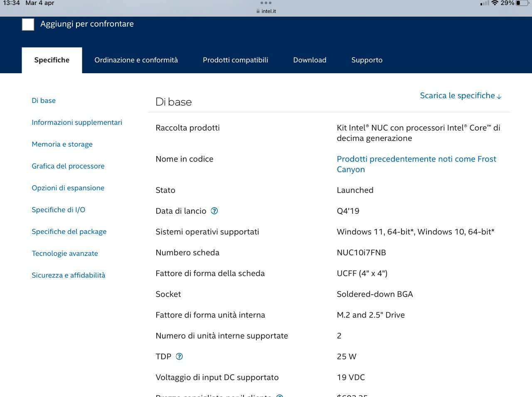Open Specifiche di I/O section

[x=59, y=210]
